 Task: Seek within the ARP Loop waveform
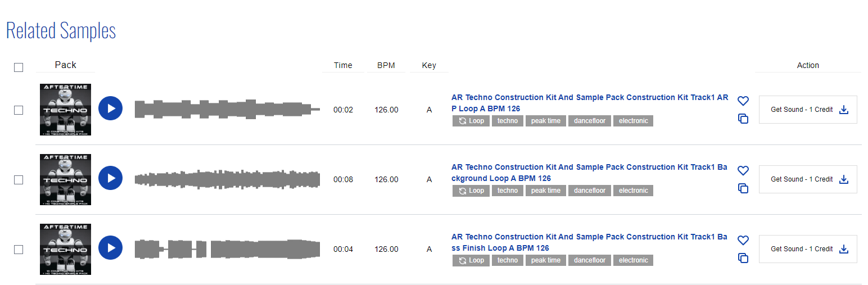[x=227, y=110]
